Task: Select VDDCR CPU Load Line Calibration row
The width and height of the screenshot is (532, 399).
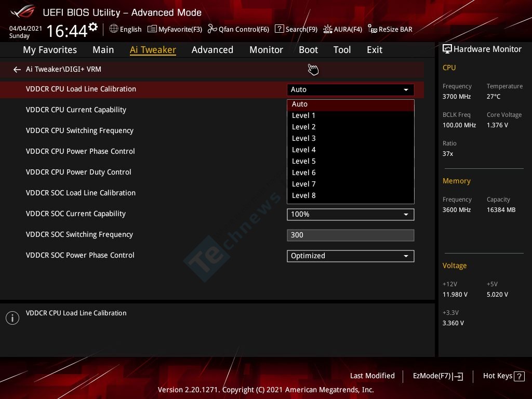Action: 212,89
